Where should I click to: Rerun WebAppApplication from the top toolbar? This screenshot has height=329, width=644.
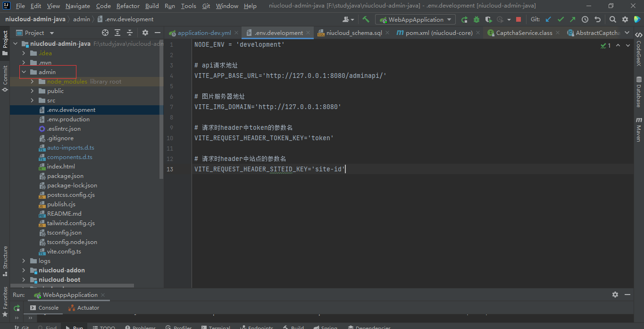[x=464, y=19]
